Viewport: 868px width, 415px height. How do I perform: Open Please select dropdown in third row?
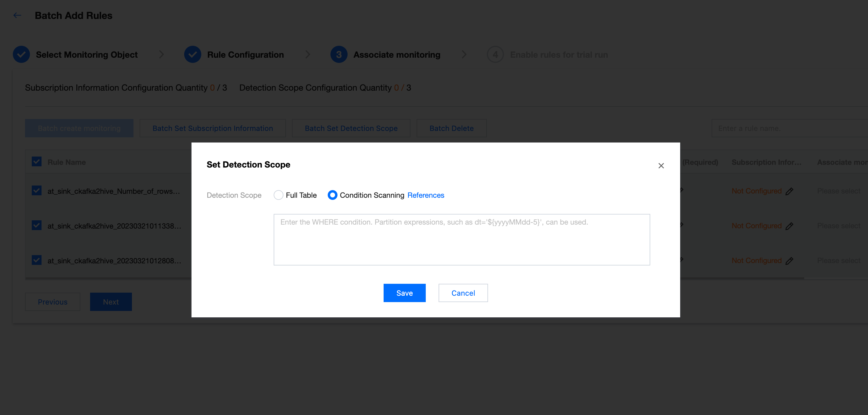pyautogui.click(x=838, y=261)
